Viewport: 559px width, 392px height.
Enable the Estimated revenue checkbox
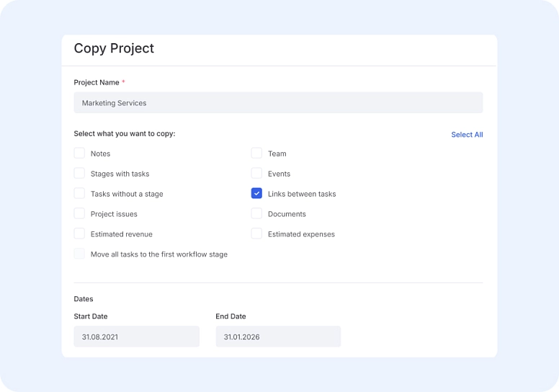coord(79,234)
